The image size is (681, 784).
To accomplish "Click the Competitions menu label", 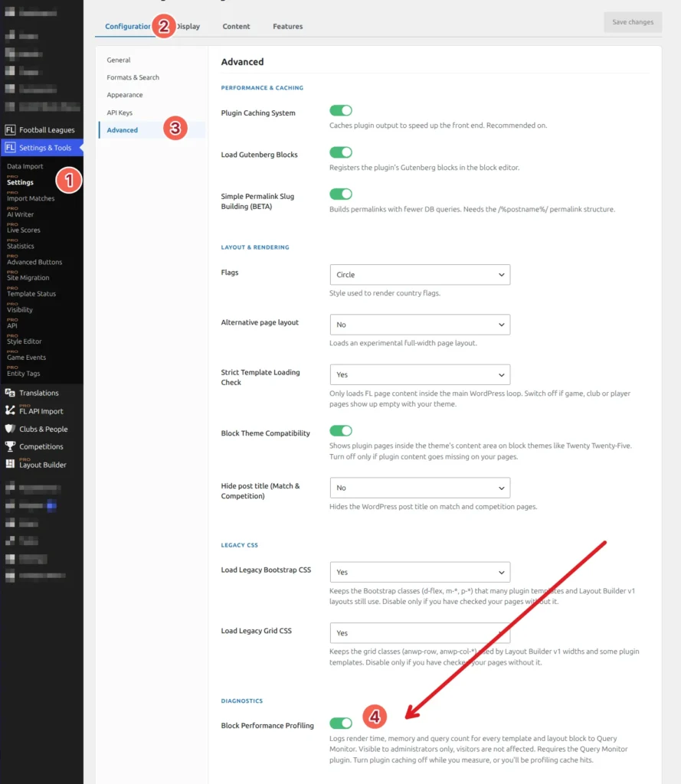I will click(x=41, y=446).
